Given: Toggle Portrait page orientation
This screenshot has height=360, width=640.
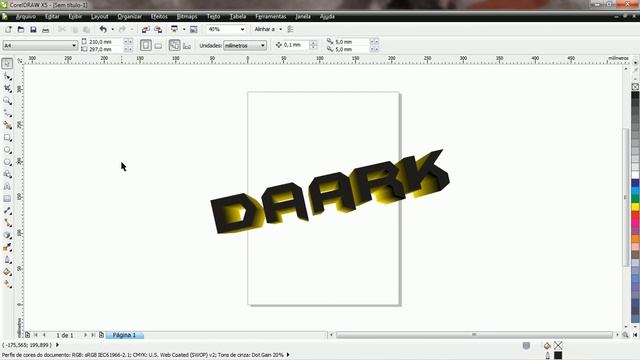Looking at the screenshot, I should click(x=146, y=45).
